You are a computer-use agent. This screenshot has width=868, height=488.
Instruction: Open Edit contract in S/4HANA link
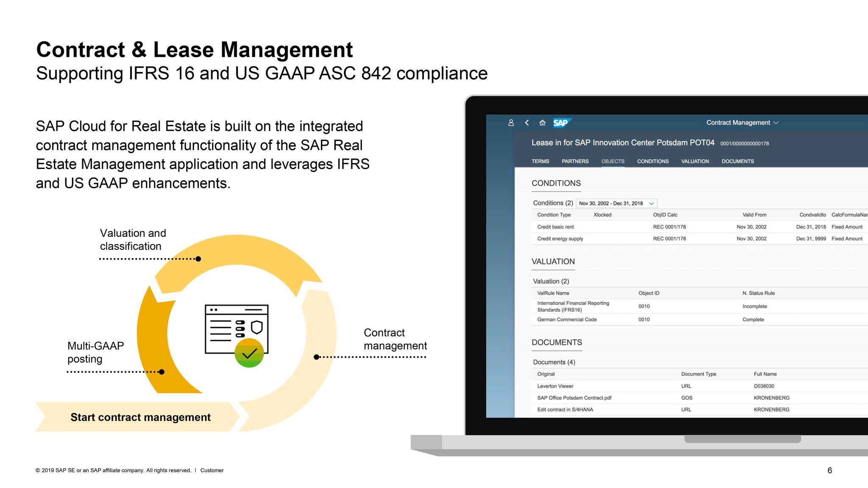coord(565,410)
